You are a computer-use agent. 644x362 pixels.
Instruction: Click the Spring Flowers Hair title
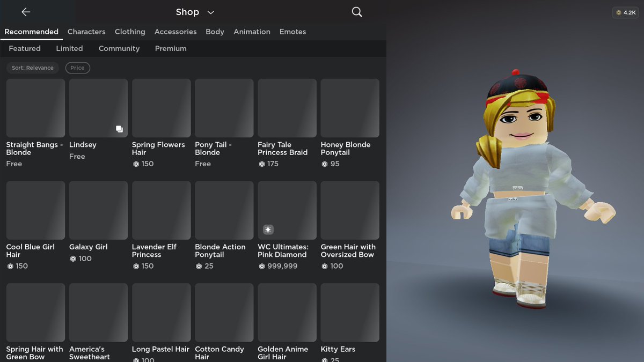coord(158,149)
